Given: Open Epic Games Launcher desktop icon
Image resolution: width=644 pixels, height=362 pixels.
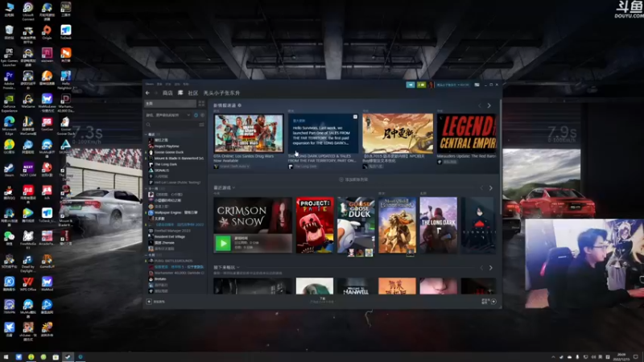Looking at the screenshot, I should coord(9,58).
